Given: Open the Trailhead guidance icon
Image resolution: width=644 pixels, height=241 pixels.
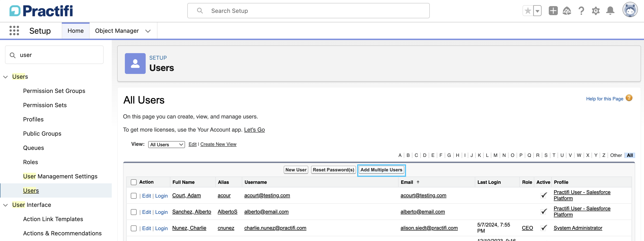Looking at the screenshot, I should click(x=567, y=11).
